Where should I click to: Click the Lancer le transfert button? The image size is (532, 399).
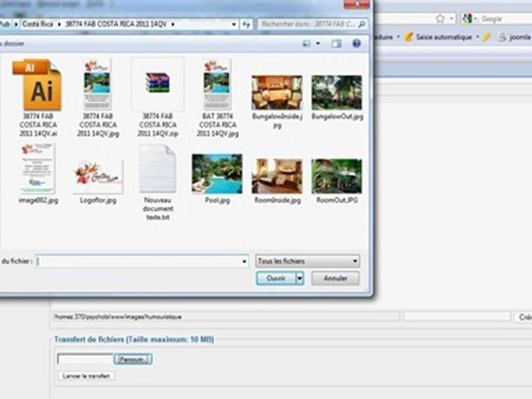pos(86,376)
